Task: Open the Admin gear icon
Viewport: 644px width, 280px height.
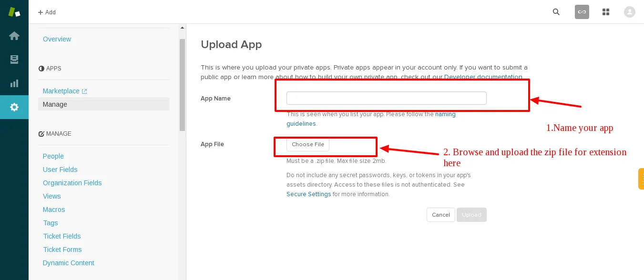Action: (x=14, y=107)
